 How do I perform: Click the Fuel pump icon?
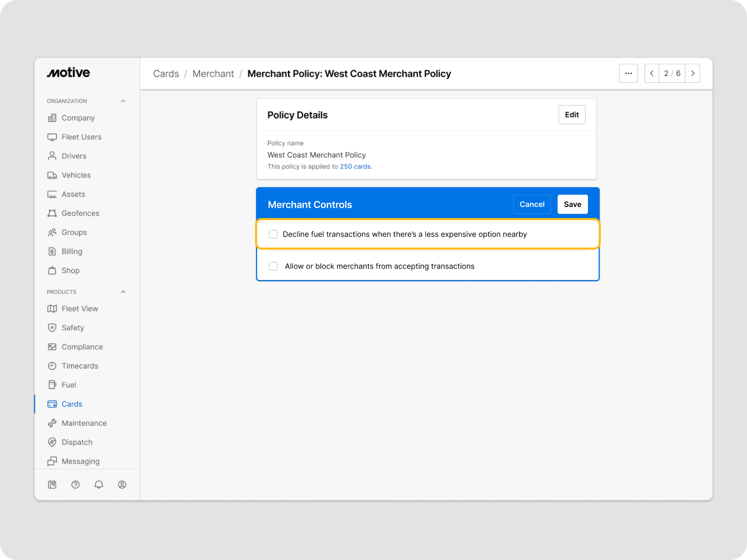click(x=52, y=385)
